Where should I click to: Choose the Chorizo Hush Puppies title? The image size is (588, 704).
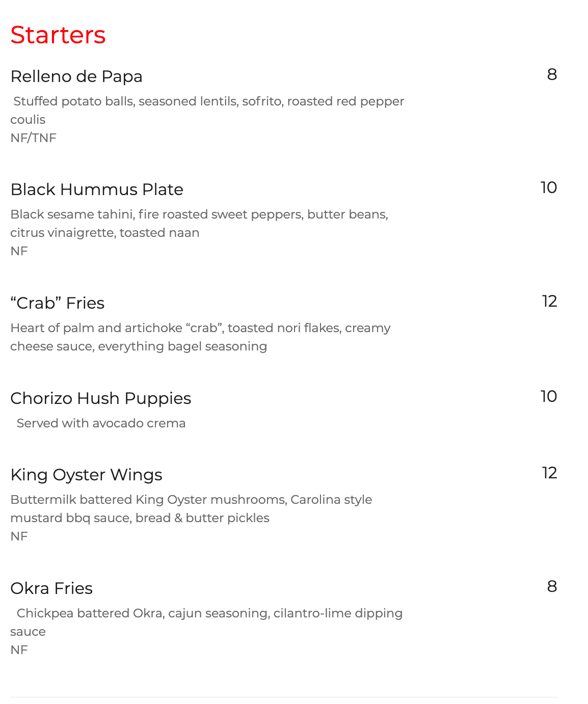[x=101, y=398]
